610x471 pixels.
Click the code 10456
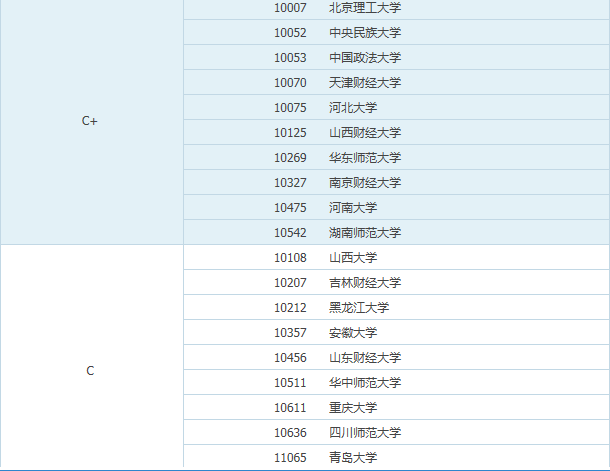[x=290, y=357]
